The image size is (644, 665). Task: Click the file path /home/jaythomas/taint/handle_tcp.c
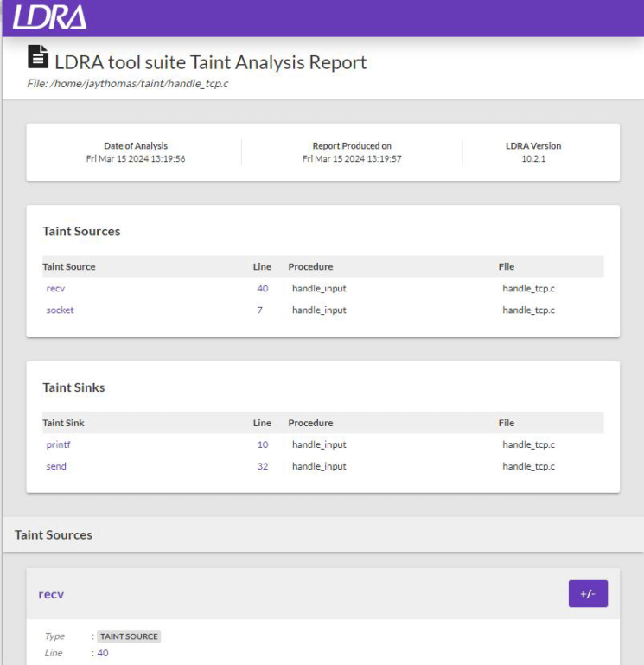(139, 84)
